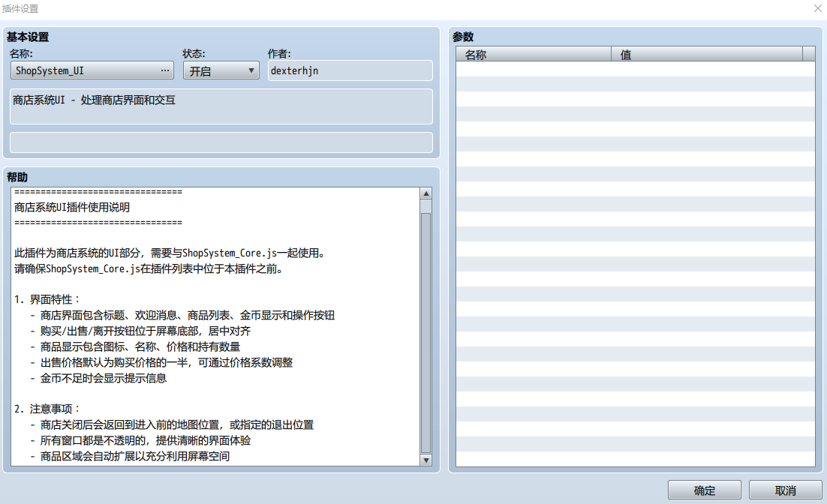Viewport: 827px width, 504px height.
Task: Click the line starting with 请确保ShopSystem_Core.js
Action: (149, 268)
